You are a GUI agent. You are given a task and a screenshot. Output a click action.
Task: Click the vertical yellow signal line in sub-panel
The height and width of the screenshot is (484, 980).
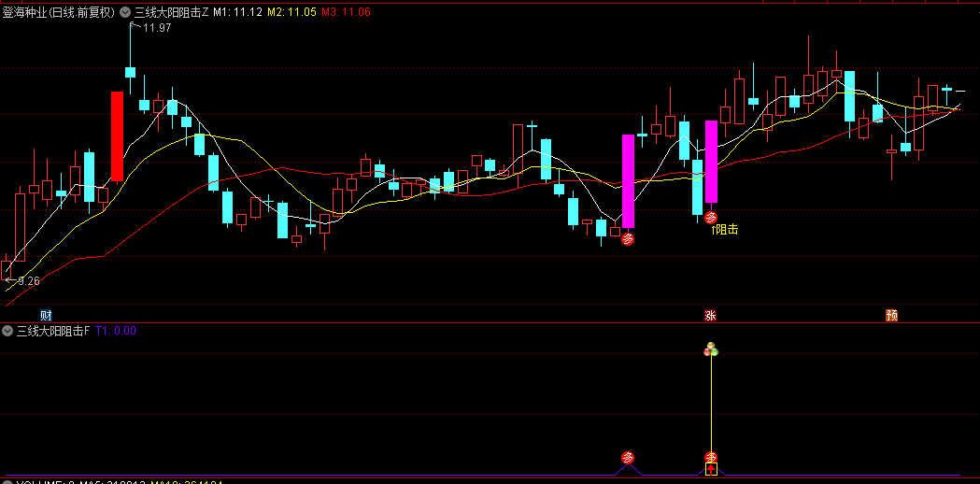711,404
